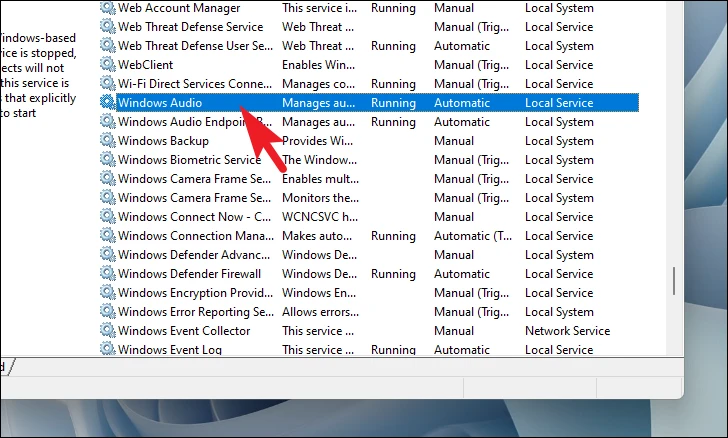The image size is (728, 438).
Task: Click gear icon beside Windows Defender Advanc...
Action: 108,255
